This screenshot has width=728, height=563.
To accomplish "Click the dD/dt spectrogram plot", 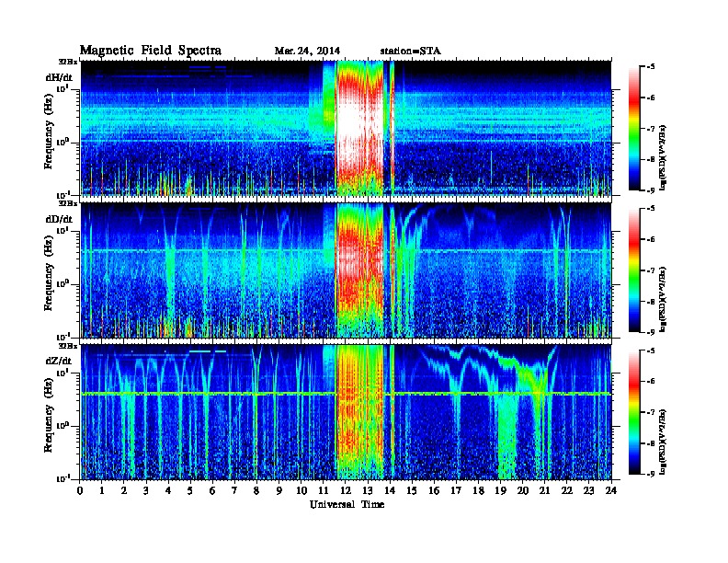I will click(x=346, y=270).
